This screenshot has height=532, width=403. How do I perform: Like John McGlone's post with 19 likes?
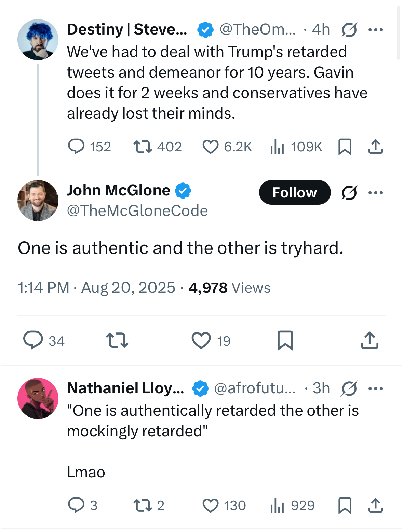[201, 340]
